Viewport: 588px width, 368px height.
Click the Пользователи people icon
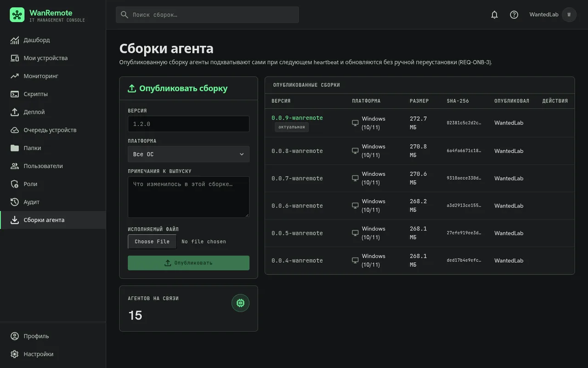[x=15, y=166]
